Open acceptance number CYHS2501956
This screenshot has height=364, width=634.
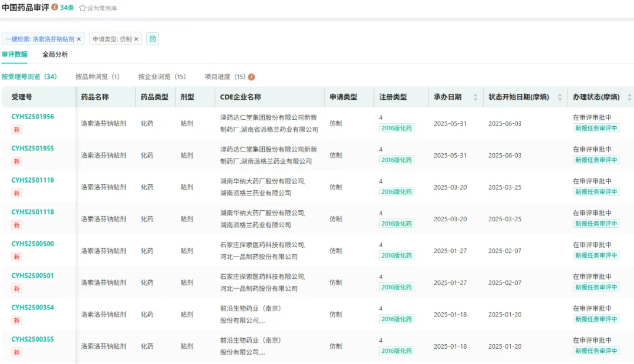[x=33, y=117]
